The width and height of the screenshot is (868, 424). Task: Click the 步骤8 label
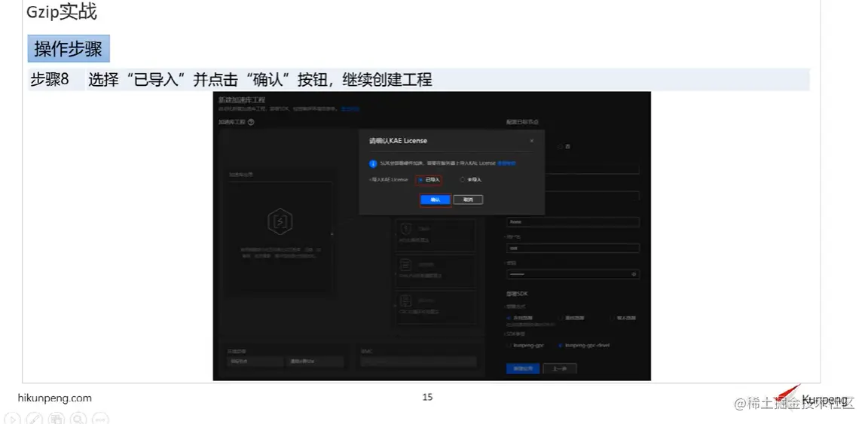pos(49,80)
